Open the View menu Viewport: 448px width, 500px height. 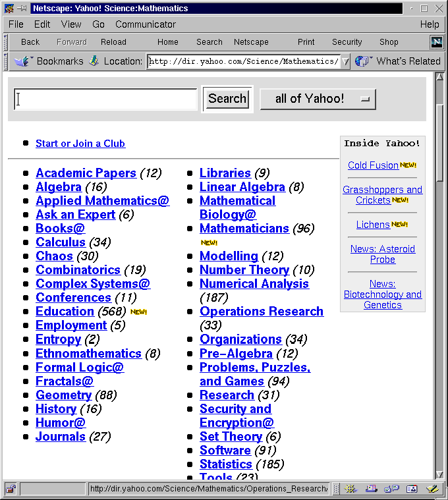[71, 24]
